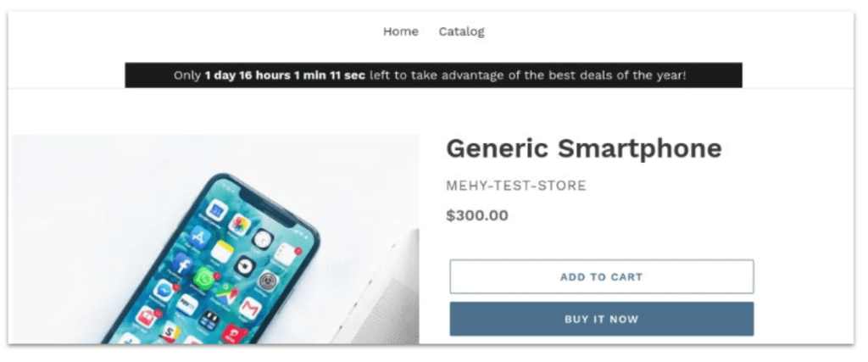This screenshot has height=362, width=868.
Task: Click the Settings gear icon on the phone
Action: click(268, 280)
